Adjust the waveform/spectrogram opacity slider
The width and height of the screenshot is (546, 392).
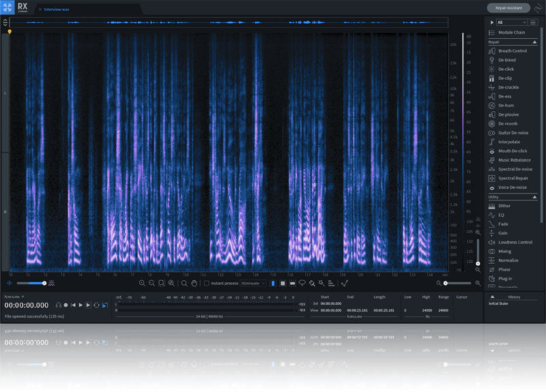point(31,283)
